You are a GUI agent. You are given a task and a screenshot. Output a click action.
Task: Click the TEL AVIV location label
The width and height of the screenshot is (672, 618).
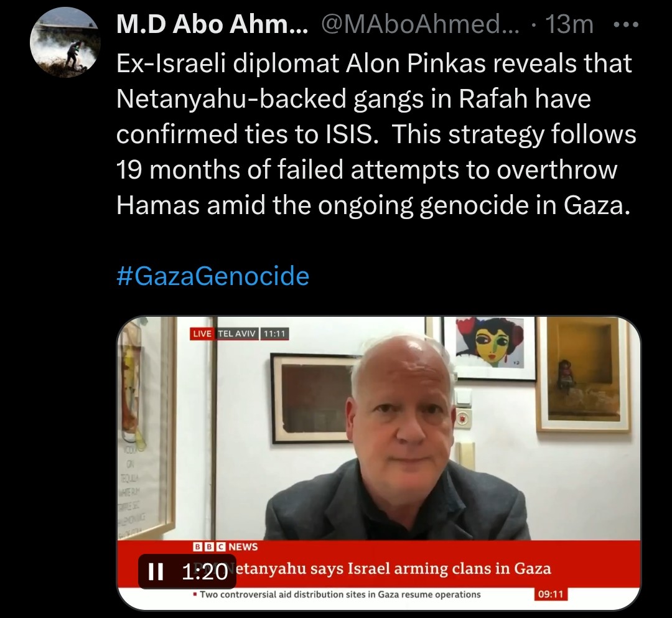point(236,334)
